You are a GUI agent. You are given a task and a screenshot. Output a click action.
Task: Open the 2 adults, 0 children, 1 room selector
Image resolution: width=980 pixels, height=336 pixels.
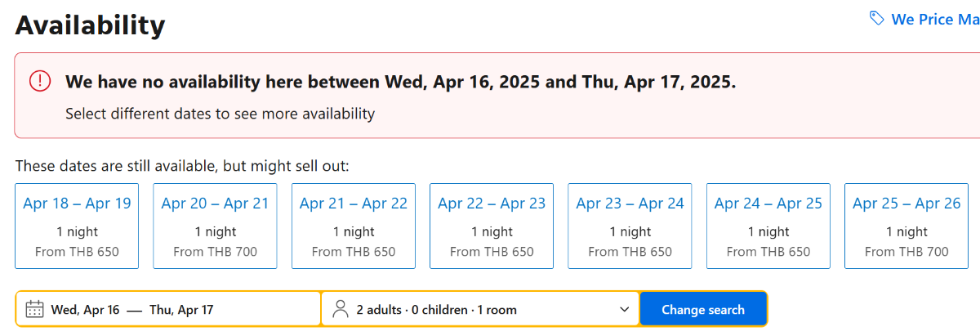[480, 309]
